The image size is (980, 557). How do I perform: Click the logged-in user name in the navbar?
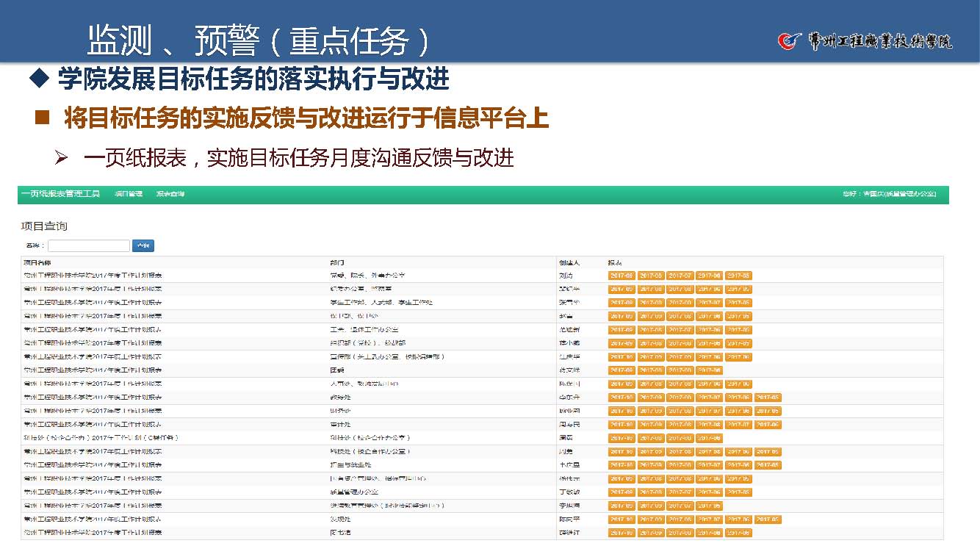tap(889, 194)
